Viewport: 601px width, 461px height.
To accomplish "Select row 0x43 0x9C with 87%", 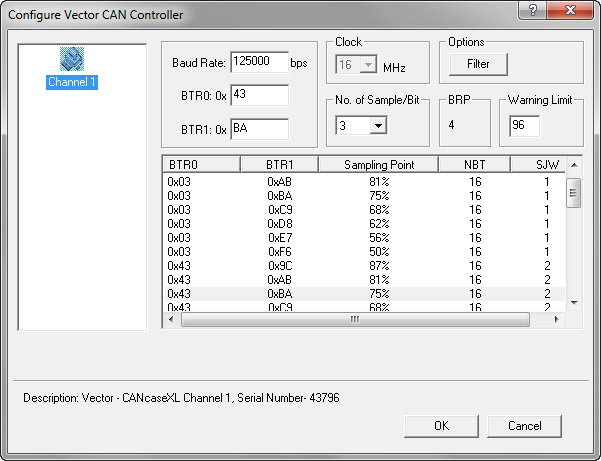I will [364, 266].
